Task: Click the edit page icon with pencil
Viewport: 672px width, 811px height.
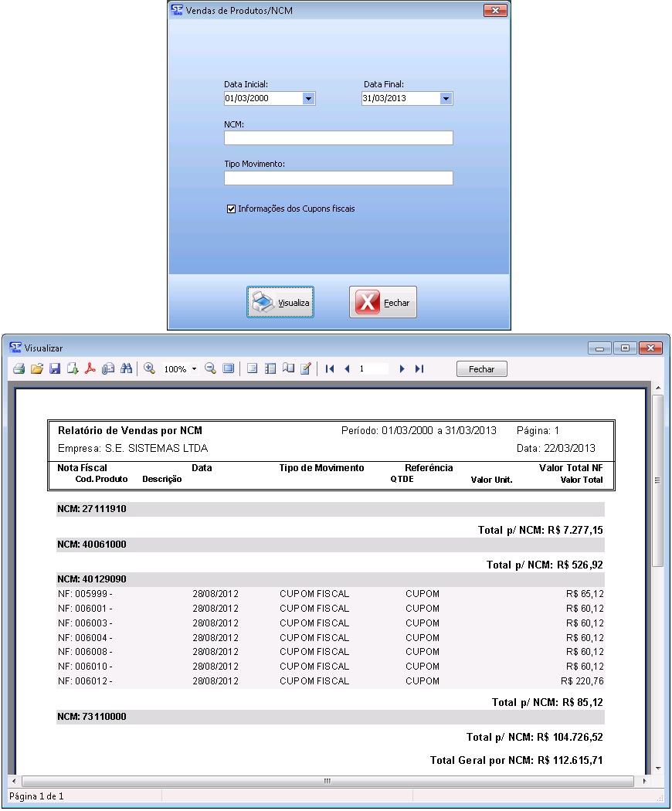Action: click(305, 369)
